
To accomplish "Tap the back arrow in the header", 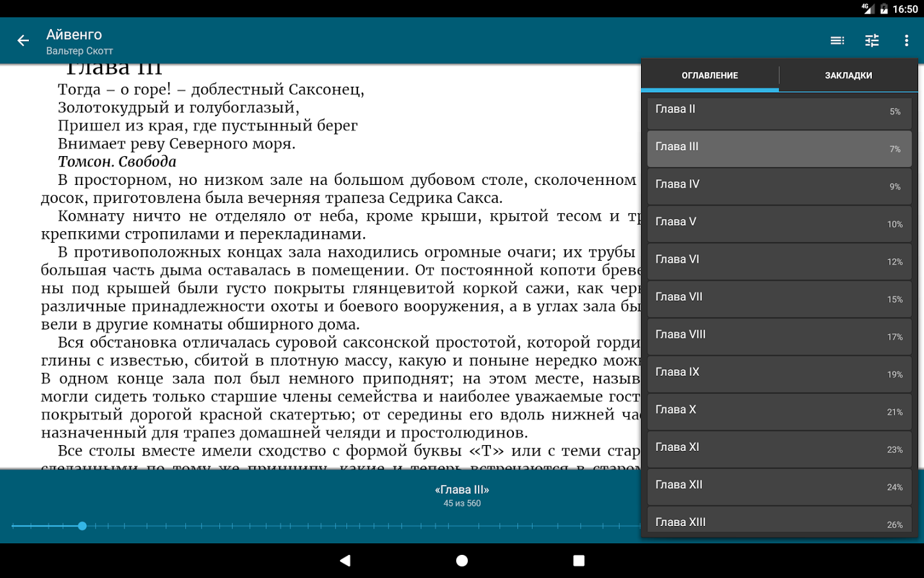I will 23,40.
